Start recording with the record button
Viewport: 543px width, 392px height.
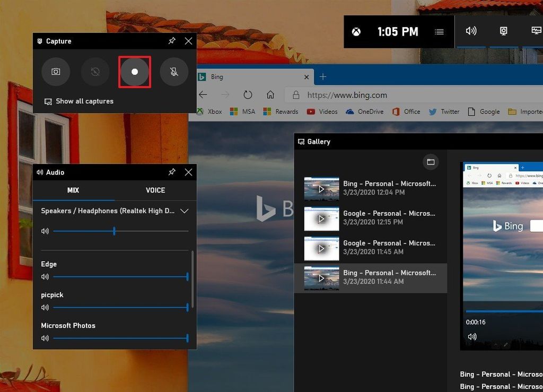point(135,72)
